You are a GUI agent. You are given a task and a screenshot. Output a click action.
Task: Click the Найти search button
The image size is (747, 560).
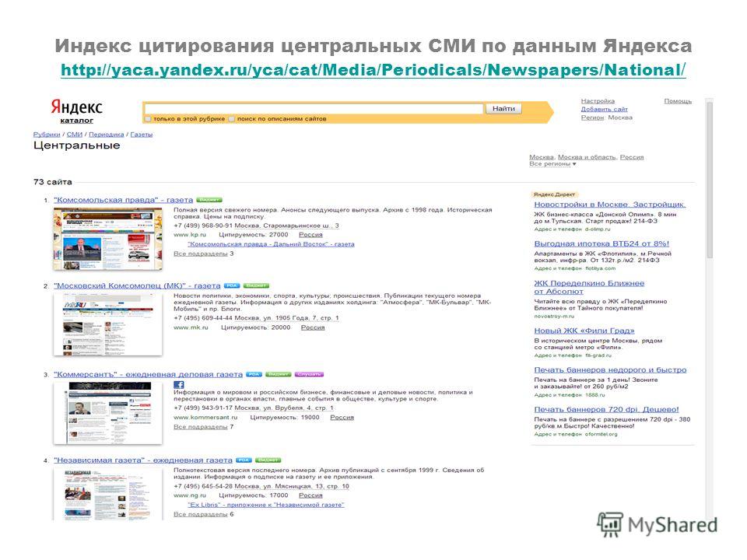click(503, 109)
